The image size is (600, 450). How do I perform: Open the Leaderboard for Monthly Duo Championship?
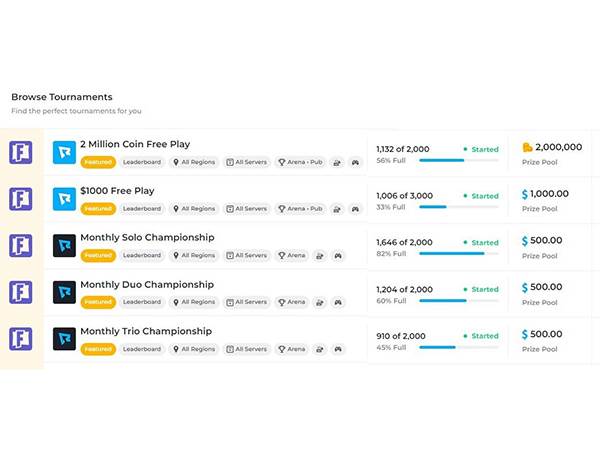142,302
